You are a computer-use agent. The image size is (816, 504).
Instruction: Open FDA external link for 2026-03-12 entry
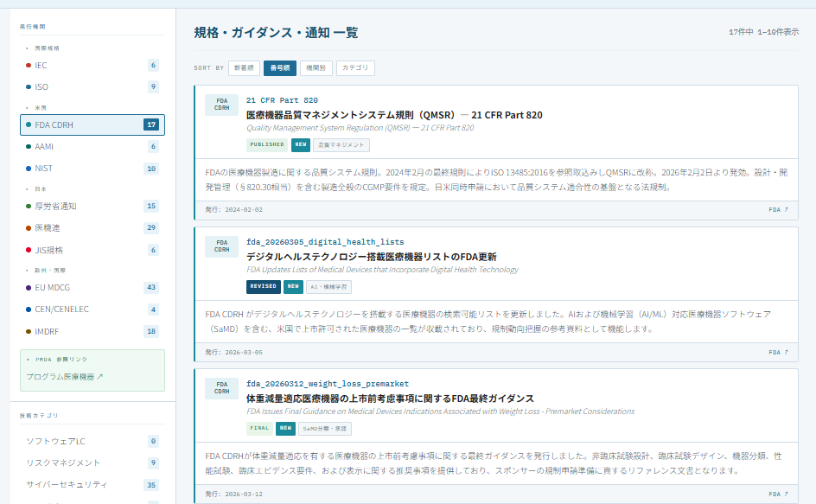(778, 494)
